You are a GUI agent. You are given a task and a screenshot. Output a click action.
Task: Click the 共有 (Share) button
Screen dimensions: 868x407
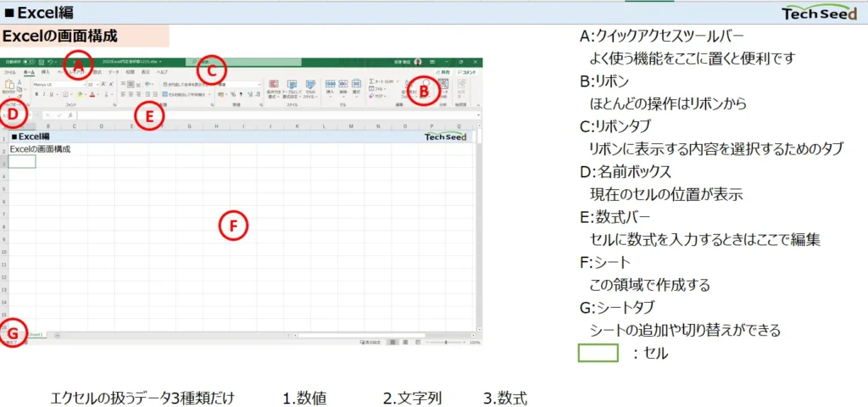coord(442,72)
